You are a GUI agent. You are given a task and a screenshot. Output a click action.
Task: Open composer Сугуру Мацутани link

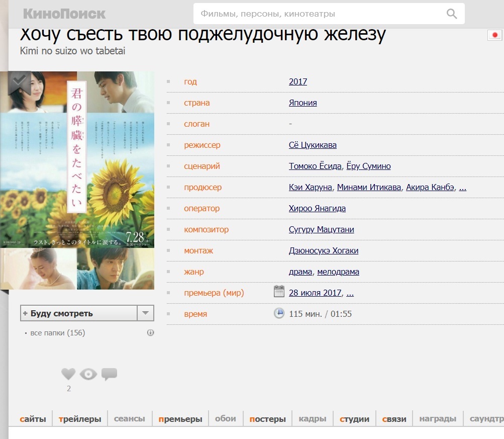322,230
